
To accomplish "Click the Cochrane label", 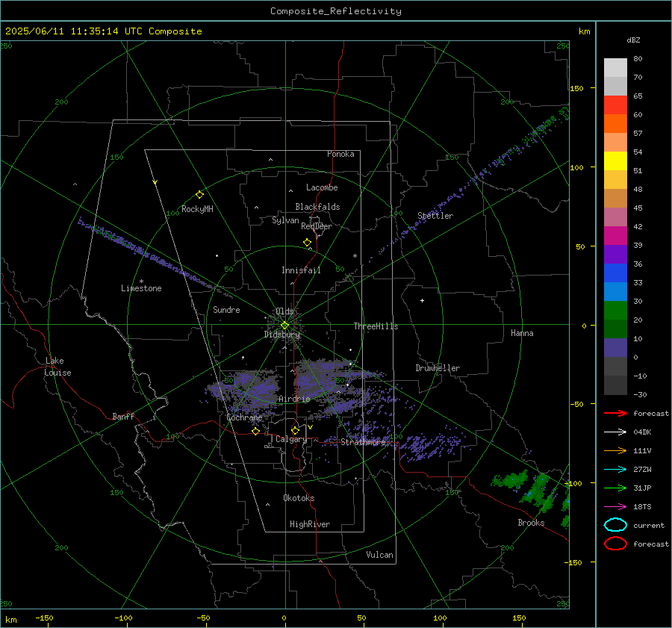I will [244, 417].
